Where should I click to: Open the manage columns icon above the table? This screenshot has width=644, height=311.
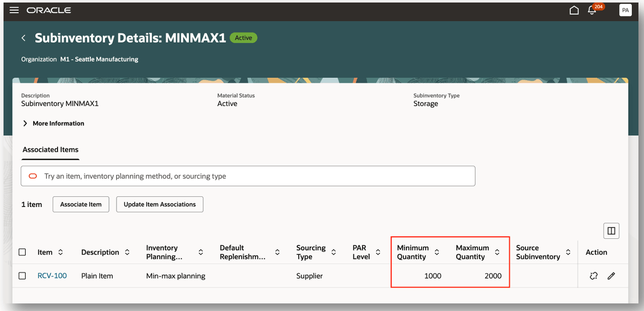[611, 230]
